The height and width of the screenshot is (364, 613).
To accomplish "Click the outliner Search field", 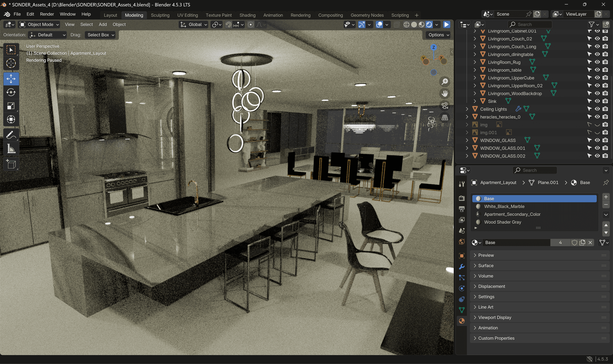I will (x=530, y=25).
